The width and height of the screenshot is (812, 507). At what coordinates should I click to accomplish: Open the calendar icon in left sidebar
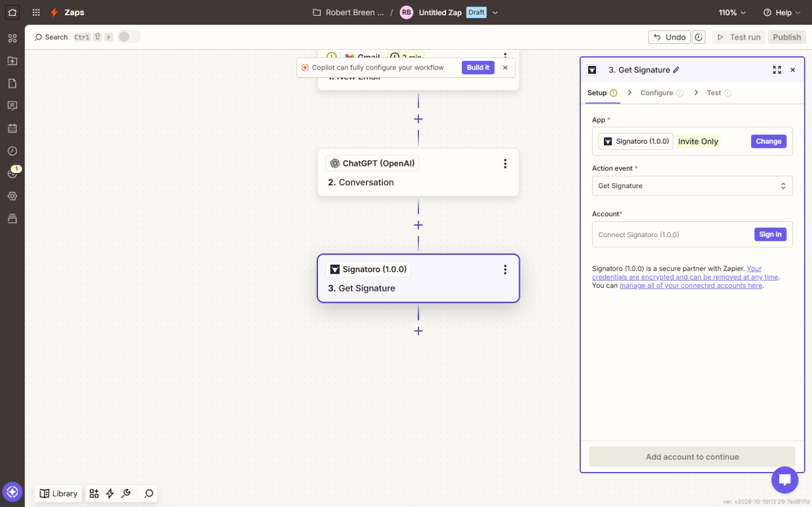tap(12, 128)
